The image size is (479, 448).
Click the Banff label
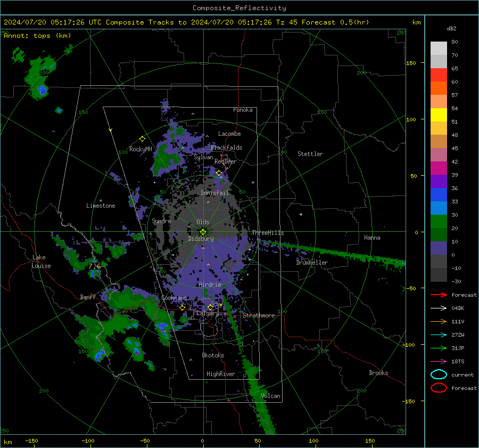(88, 297)
